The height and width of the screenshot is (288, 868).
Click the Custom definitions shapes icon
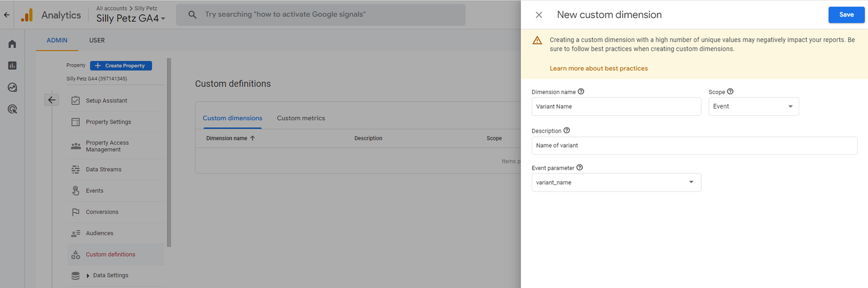coord(75,254)
